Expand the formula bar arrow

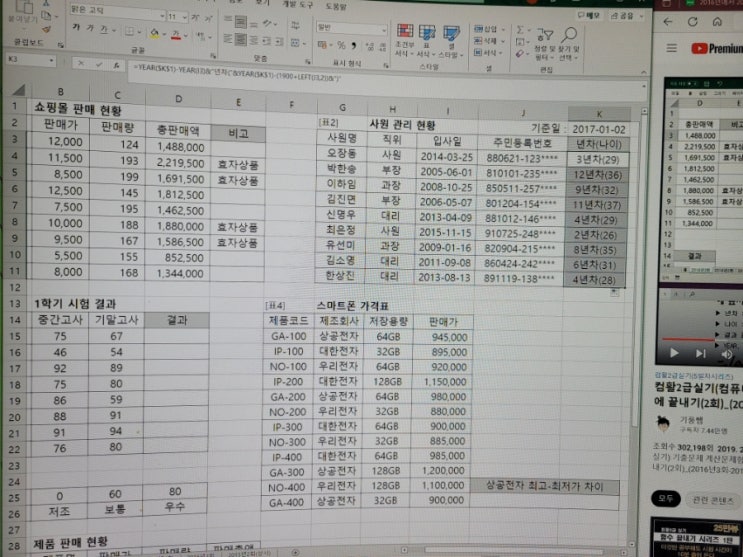pos(643,87)
